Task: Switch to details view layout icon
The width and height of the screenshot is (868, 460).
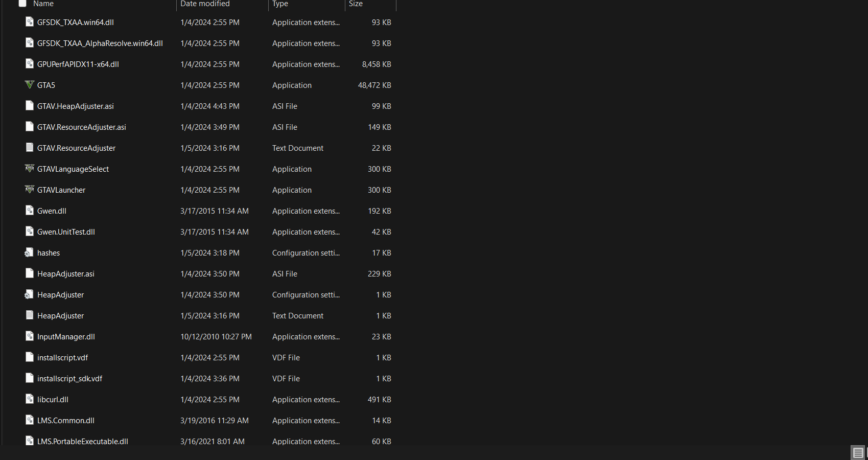Action: click(x=858, y=453)
